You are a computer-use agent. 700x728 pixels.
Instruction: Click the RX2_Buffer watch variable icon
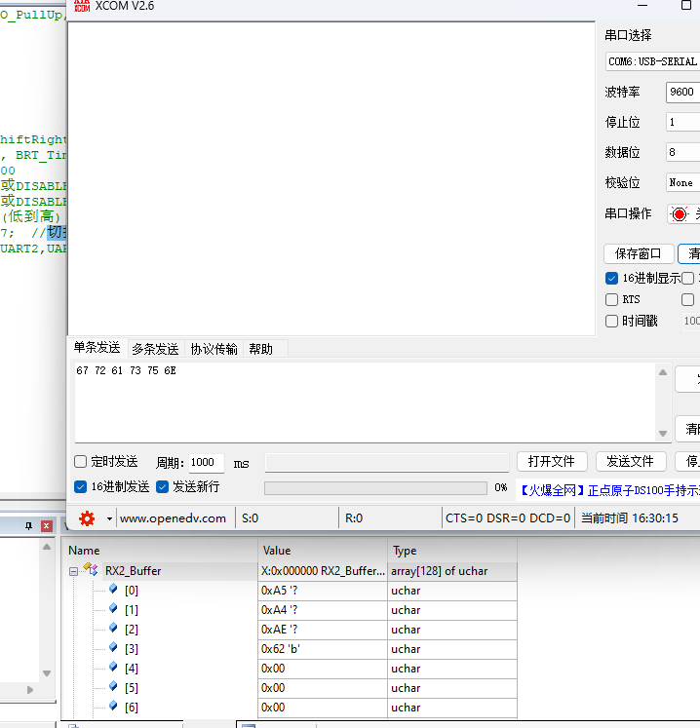click(91, 570)
